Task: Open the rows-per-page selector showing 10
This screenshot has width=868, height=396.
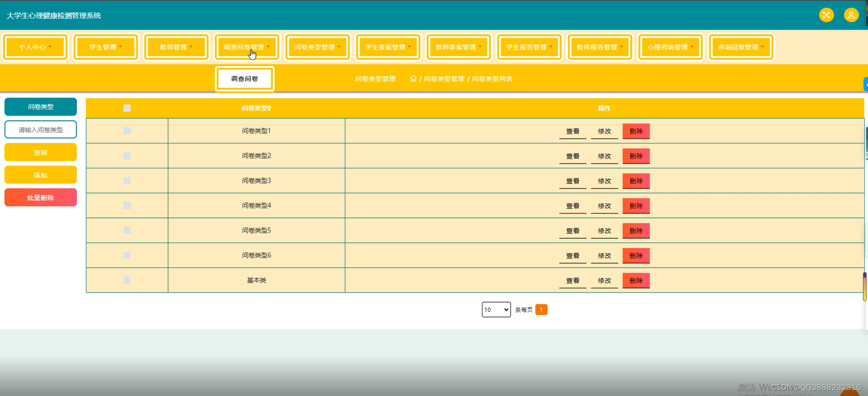Action: [496, 310]
